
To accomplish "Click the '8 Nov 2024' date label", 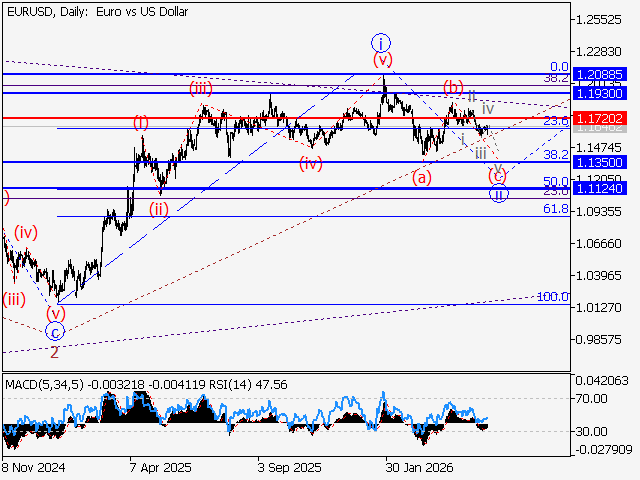I will (33, 467).
